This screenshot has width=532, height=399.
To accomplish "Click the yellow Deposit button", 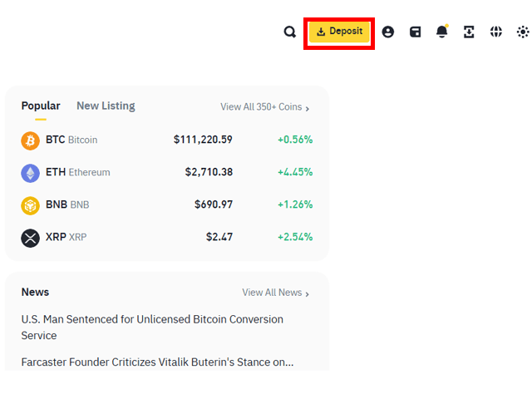I will (339, 32).
